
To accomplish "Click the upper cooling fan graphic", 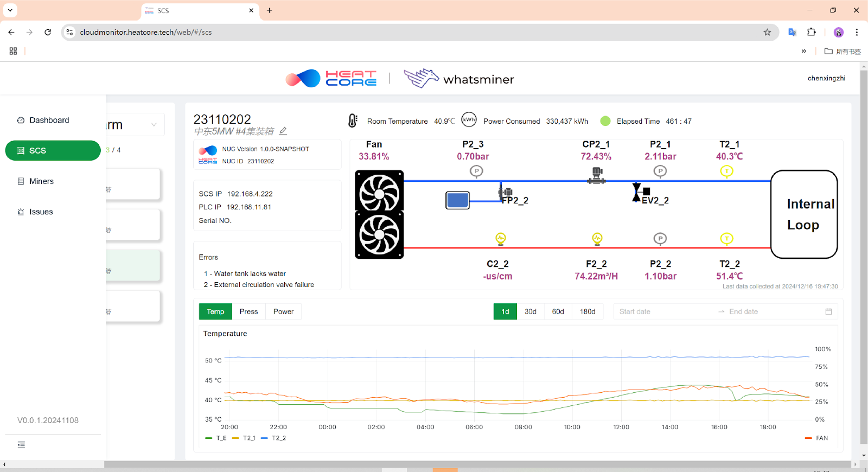I will tap(379, 192).
